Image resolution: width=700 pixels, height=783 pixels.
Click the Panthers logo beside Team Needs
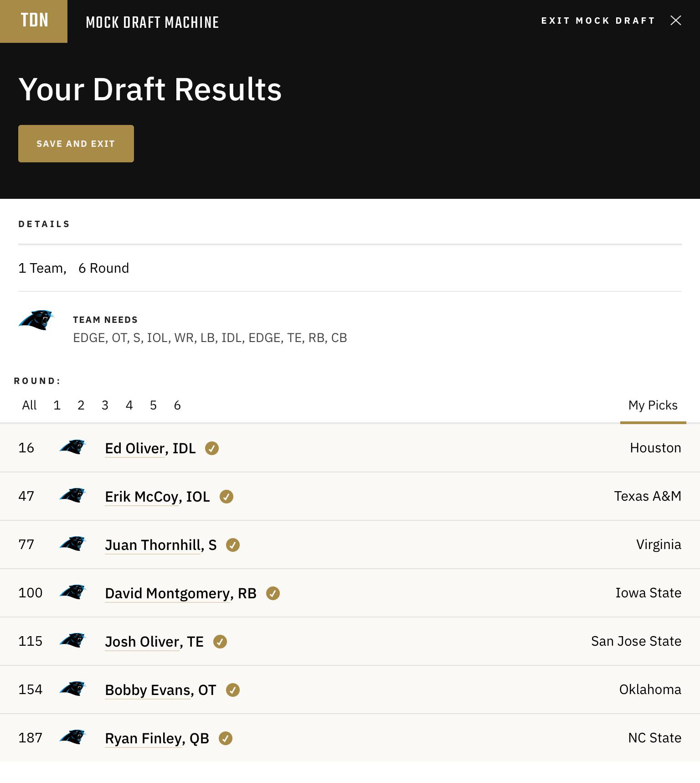[36, 320]
